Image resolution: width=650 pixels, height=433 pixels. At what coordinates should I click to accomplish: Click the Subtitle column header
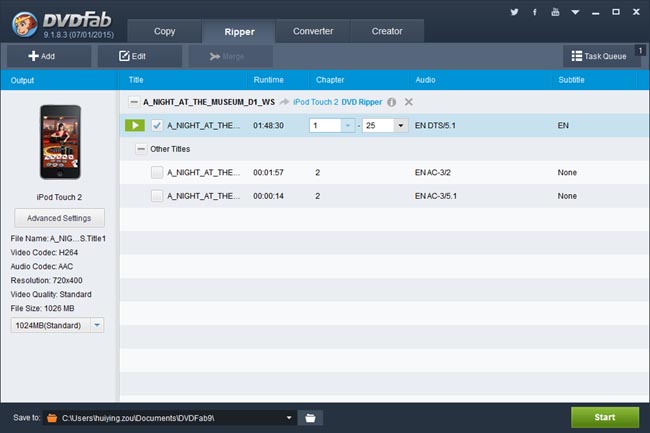[x=571, y=80]
